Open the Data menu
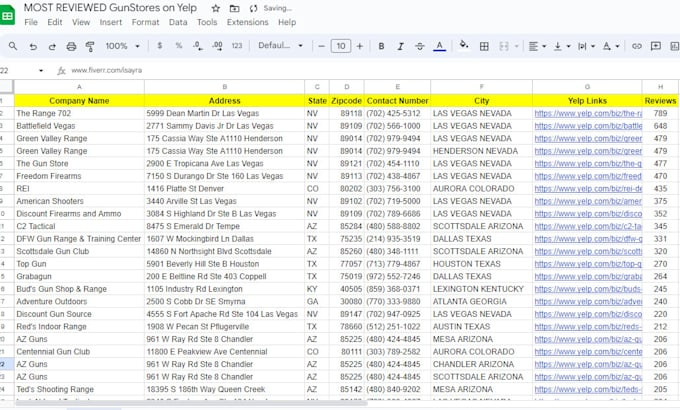 coord(178,22)
